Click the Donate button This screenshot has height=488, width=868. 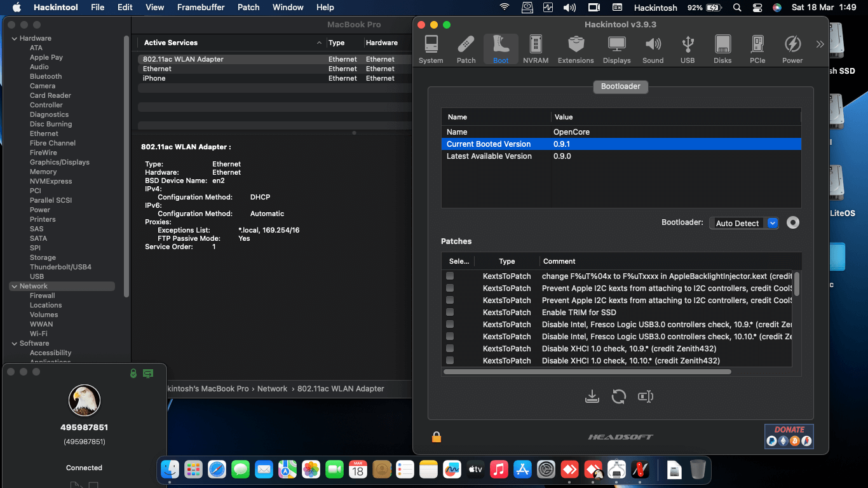789,436
